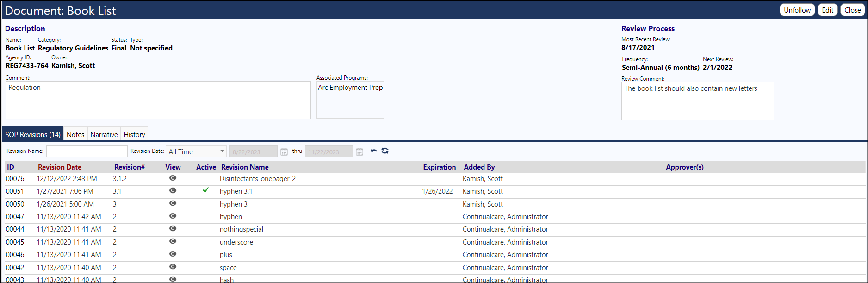This screenshot has width=868, height=283.
Task: Click the Comment box containing Regulation
Action: click(x=158, y=100)
